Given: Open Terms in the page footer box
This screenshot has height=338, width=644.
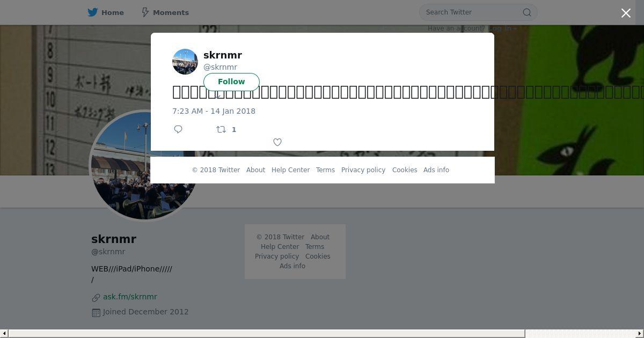Looking at the screenshot, I should pyautogui.click(x=314, y=247).
